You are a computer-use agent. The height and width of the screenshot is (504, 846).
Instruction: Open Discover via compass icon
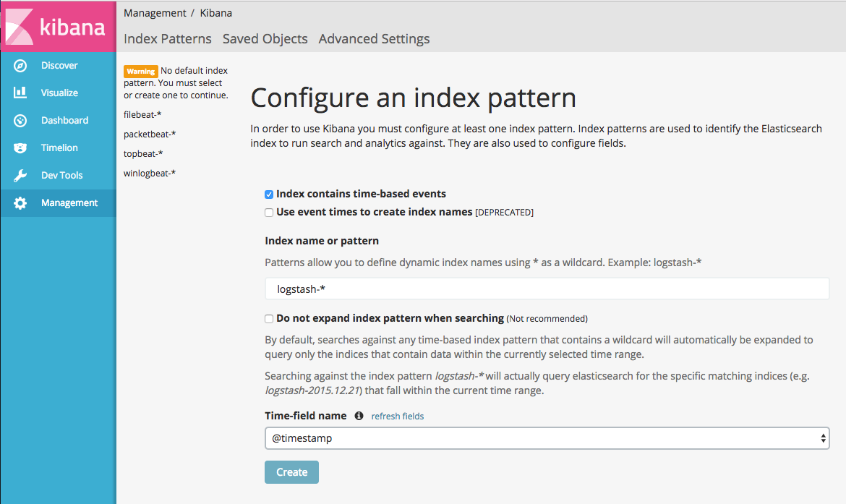click(20, 66)
